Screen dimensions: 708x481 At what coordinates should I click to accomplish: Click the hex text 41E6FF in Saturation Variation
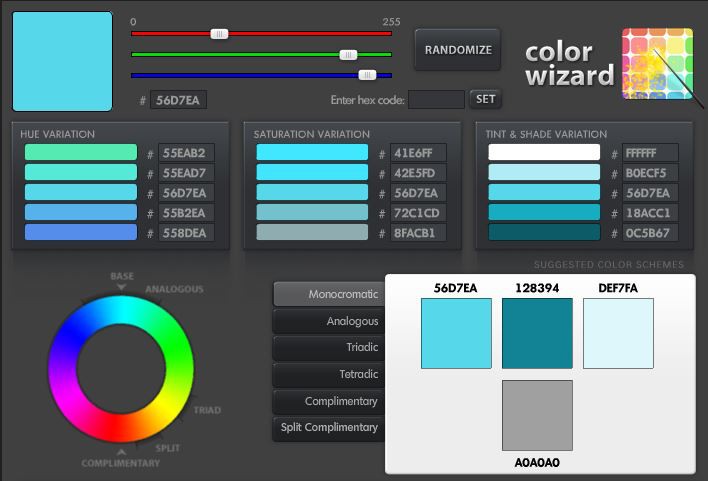413,153
